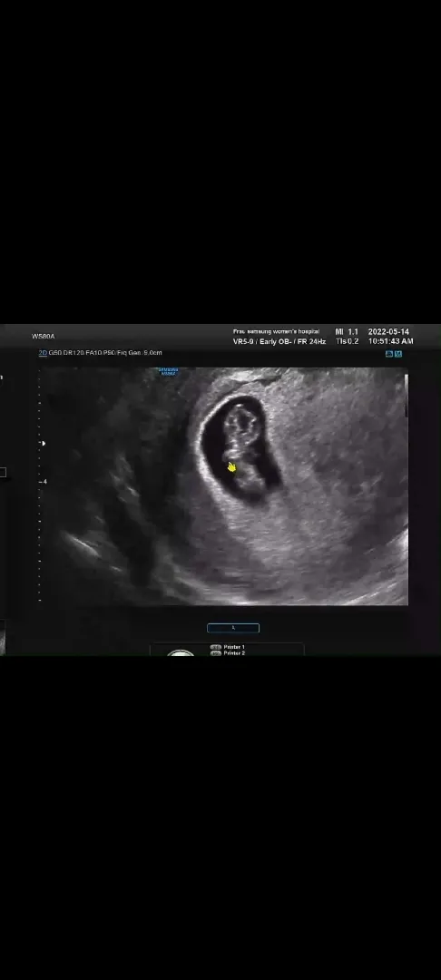
Task: Select Printer 2
Action: [234, 653]
